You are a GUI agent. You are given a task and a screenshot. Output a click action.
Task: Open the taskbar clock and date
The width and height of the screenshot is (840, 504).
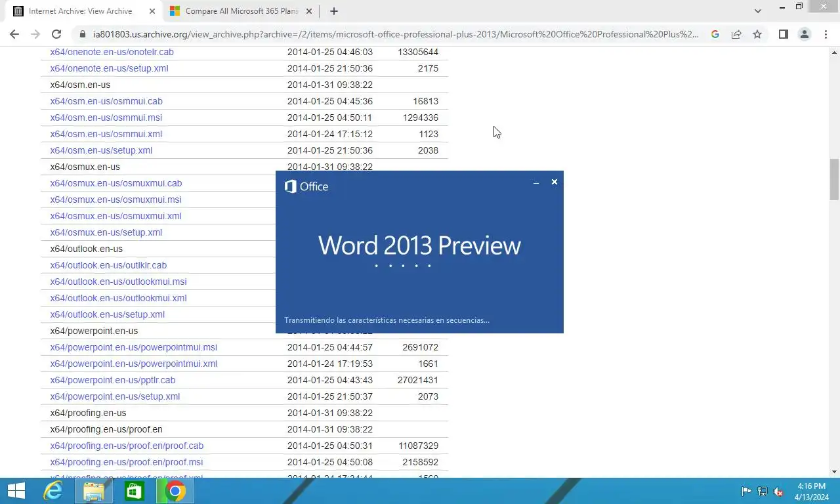coord(812,492)
